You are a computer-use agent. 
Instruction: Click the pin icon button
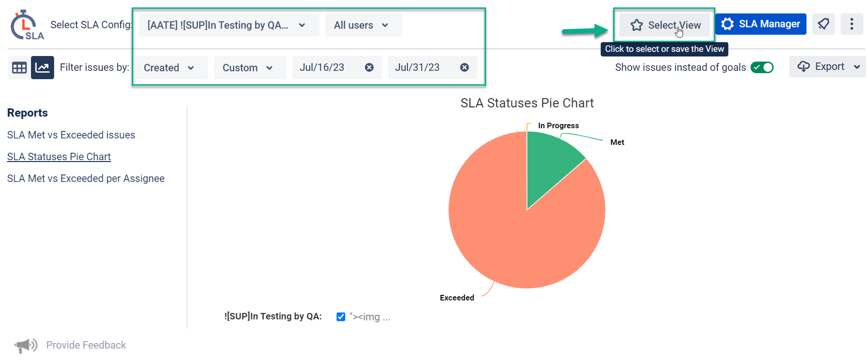point(823,24)
